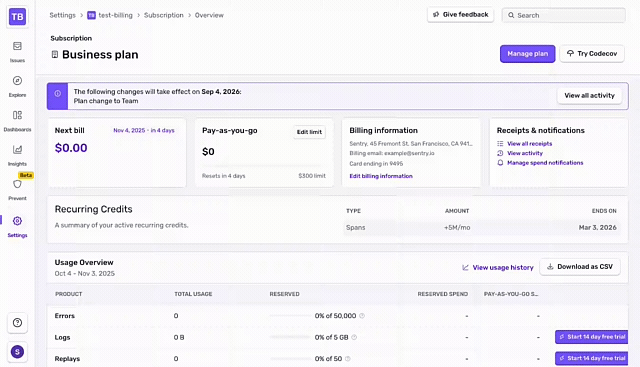
Task: Click the Give feedback button
Action: 460,15
